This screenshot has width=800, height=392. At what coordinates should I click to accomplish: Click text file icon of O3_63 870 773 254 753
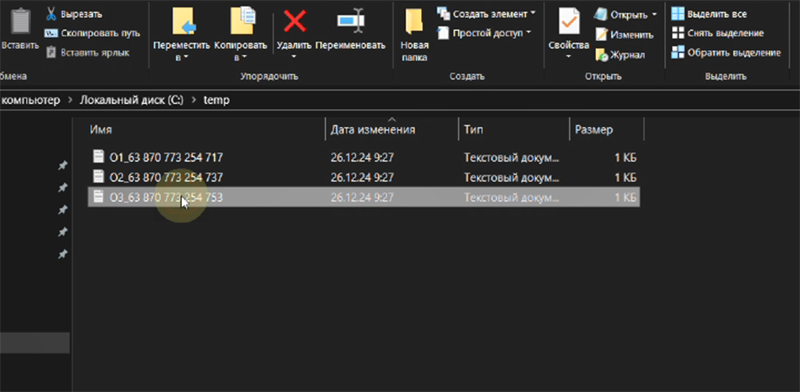(x=99, y=197)
